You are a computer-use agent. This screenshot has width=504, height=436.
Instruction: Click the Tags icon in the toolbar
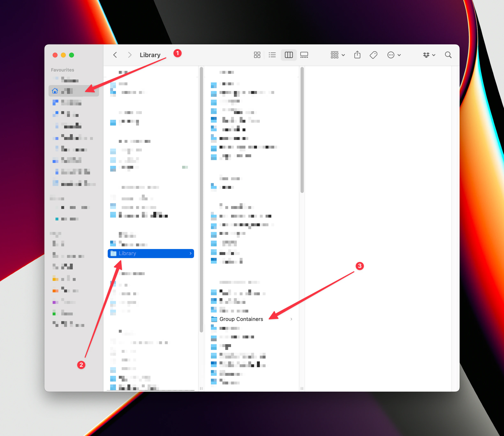tap(373, 55)
